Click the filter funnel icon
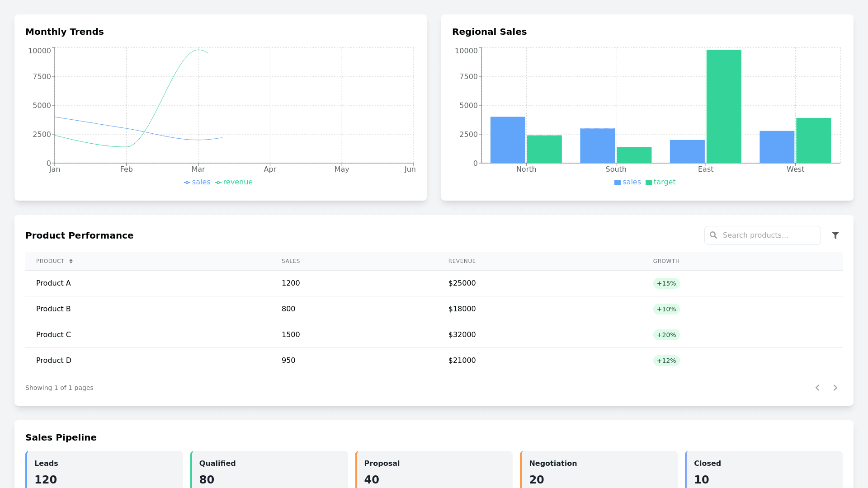868x488 pixels. (x=835, y=235)
